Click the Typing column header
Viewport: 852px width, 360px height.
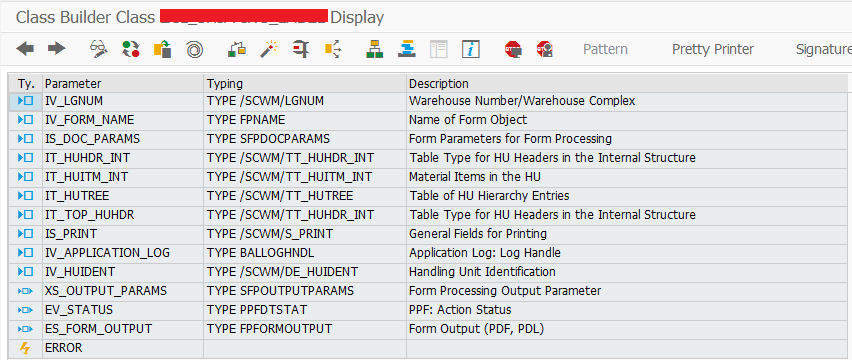pos(305,84)
